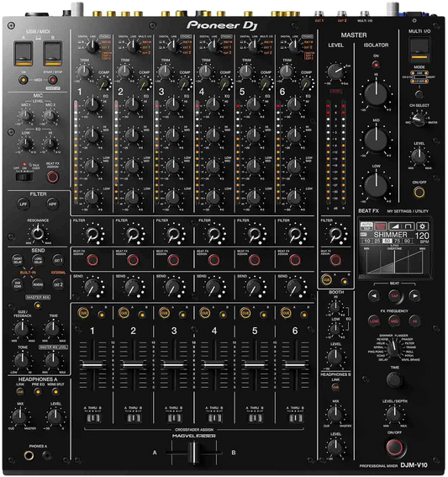Image resolution: width=448 pixels, height=477 pixels.
Task: Set channel 1 crossfader assign switch
Action: click(93, 417)
